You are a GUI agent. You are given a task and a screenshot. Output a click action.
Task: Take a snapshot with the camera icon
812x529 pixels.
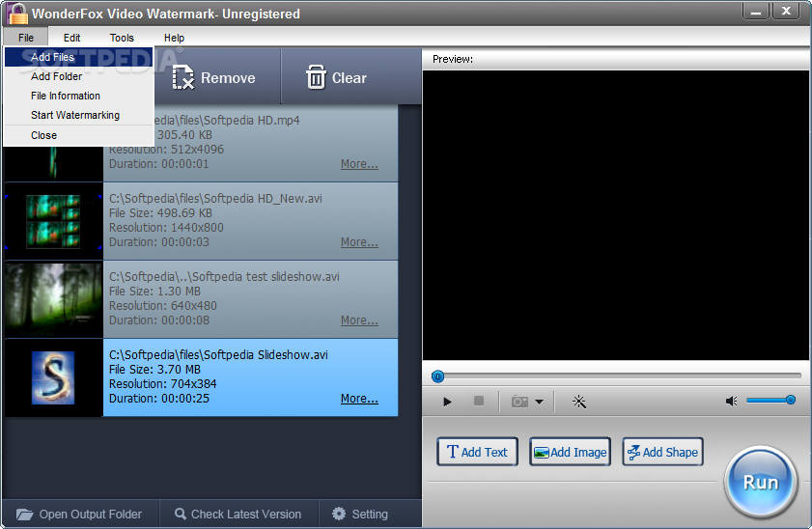(x=519, y=402)
